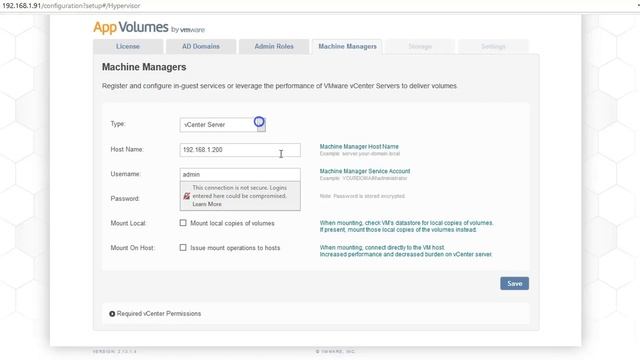The width and height of the screenshot is (640, 360).
Task: Click the Host Name input field
Action: pyautogui.click(x=240, y=150)
